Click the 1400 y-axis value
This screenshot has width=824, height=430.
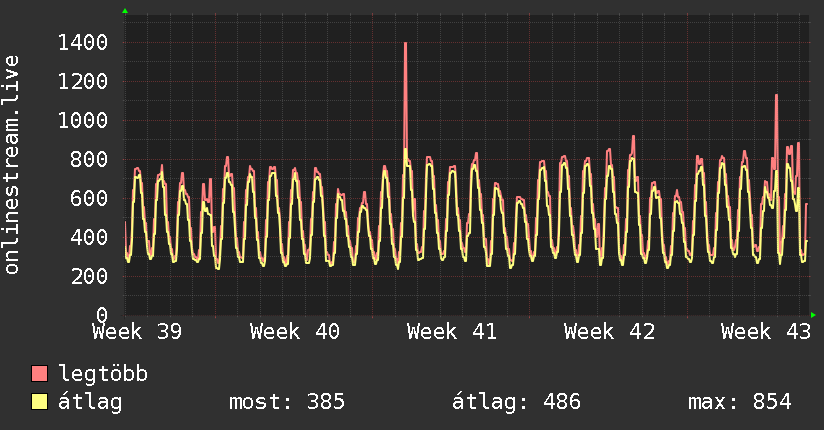tap(83, 43)
